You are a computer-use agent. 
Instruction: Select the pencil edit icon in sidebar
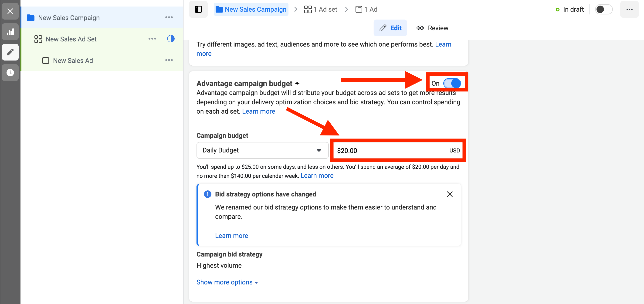coord(10,52)
